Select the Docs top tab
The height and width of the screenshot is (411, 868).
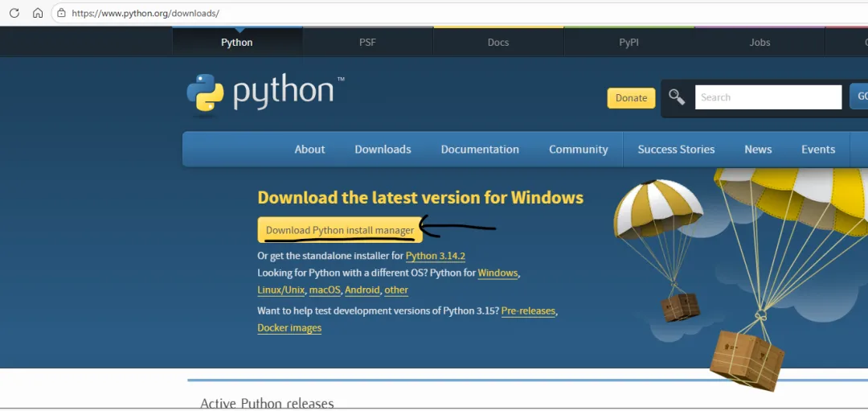tap(498, 42)
